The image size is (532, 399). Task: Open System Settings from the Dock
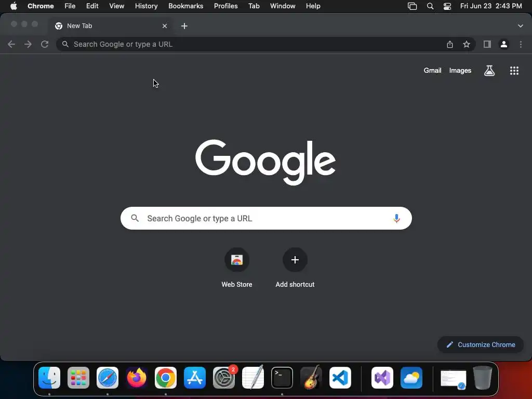224,378
